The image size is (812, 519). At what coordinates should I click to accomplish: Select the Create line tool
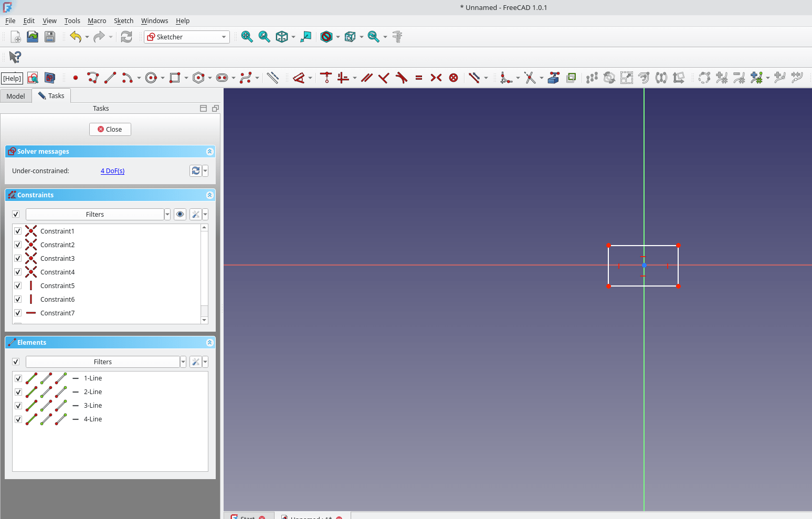click(110, 78)
